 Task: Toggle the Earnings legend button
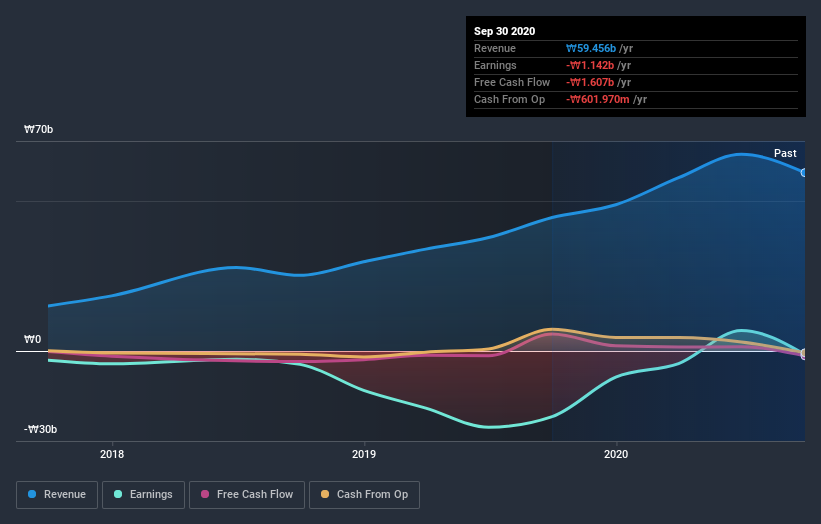point(143,495)
